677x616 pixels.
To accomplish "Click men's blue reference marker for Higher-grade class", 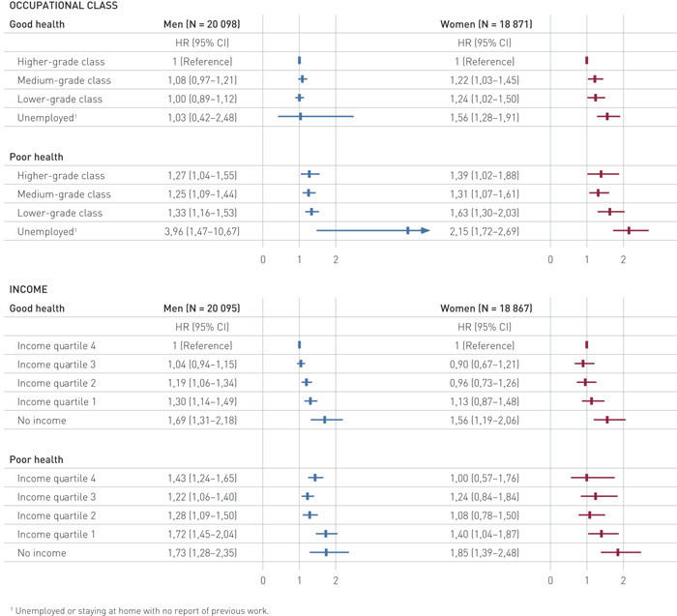I will coord(299,61).
